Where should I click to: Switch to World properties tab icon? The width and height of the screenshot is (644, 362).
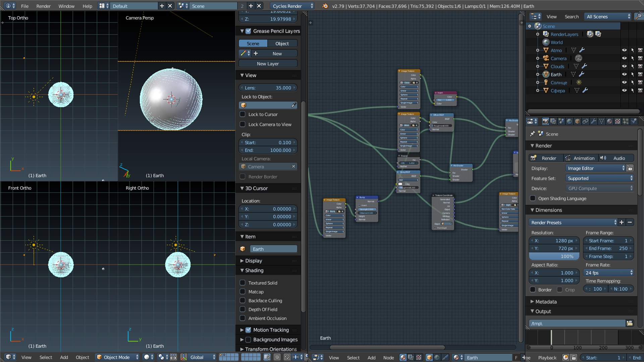coord(569,121)
